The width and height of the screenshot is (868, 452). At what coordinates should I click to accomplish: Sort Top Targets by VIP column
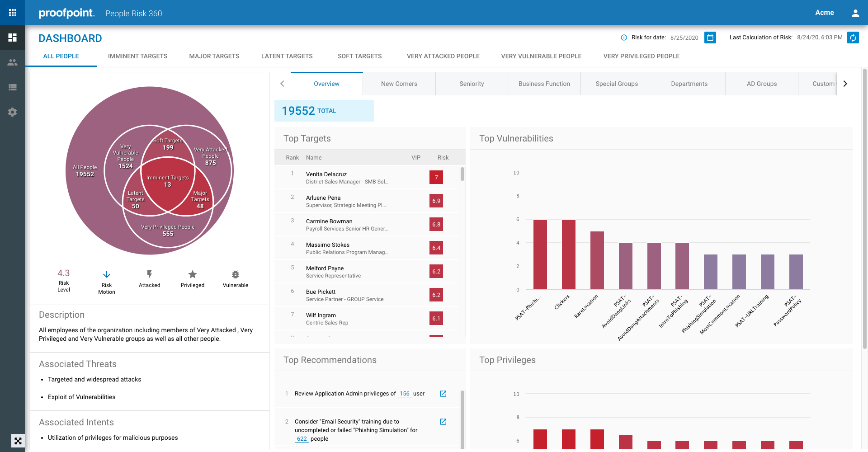click(x=416, y=157)
